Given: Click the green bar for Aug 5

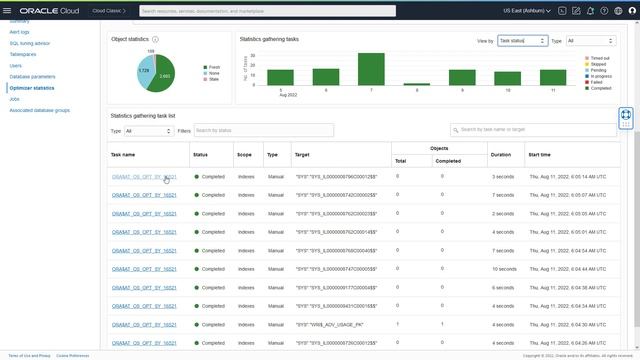Looking at the screenshot, I should 280,78.
